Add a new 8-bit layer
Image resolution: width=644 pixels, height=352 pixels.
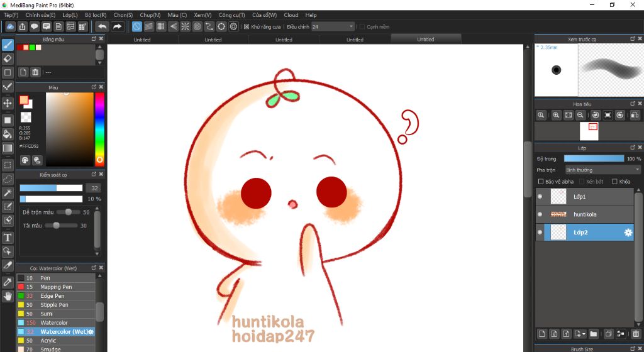click(x=554, y=334)
